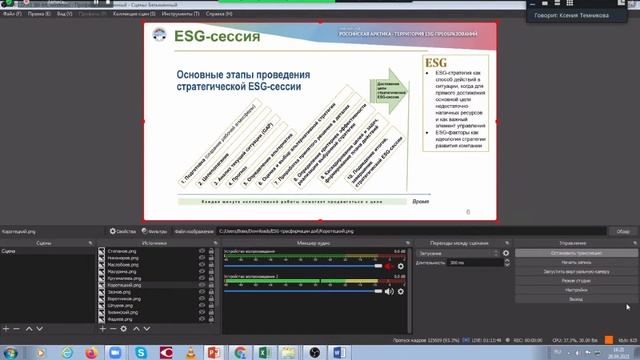640x360 pixels.
Task: Open Zoom from the Windows taskbar
Action: pyautogui.click(x=115, y=352)
